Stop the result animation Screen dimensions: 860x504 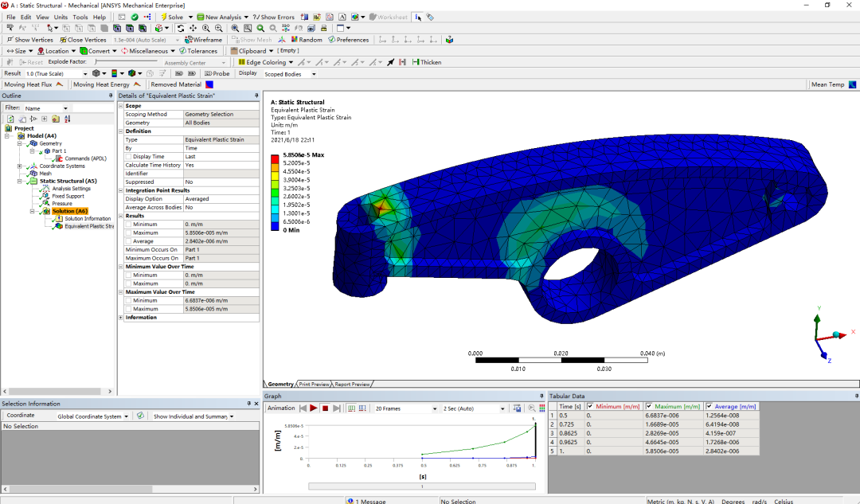tap(325, 408)
